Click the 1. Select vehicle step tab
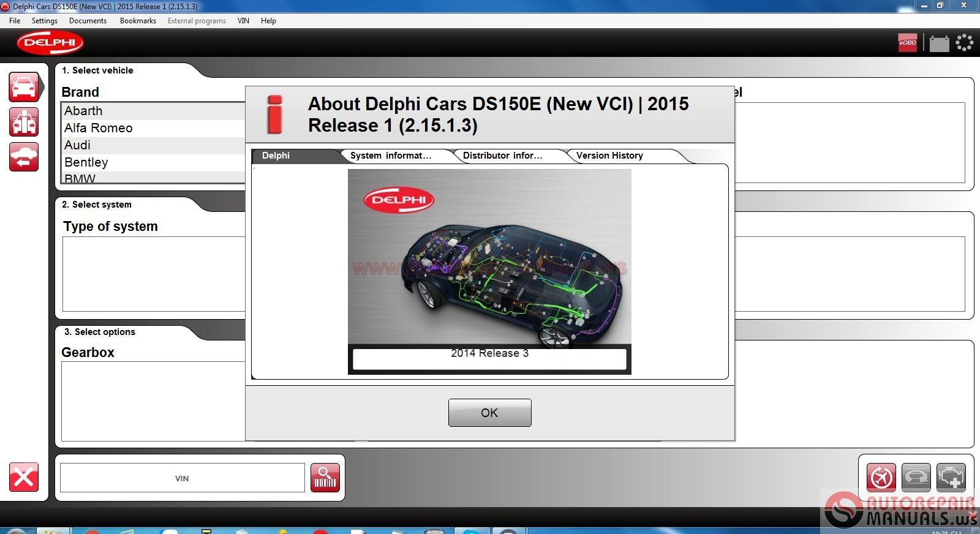 pyautogui.click(x=97, y=70)
